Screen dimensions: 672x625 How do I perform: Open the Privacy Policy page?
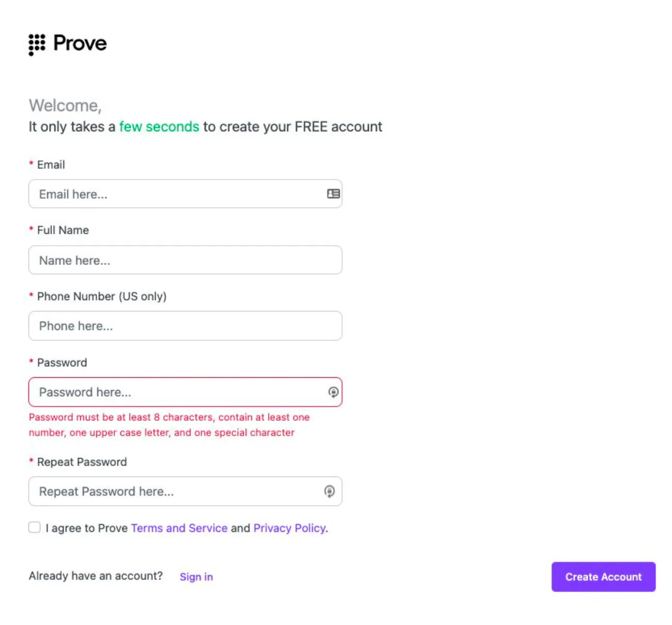click(289, 528)
